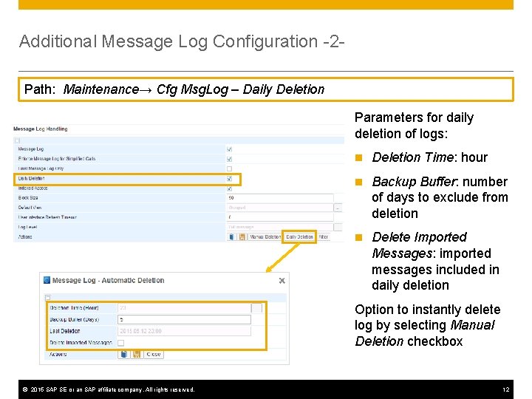Click 'Additional Message Log Configuration -2-' slide title
The width and height of the screenshot is (532, 399).
coord(182,41)
